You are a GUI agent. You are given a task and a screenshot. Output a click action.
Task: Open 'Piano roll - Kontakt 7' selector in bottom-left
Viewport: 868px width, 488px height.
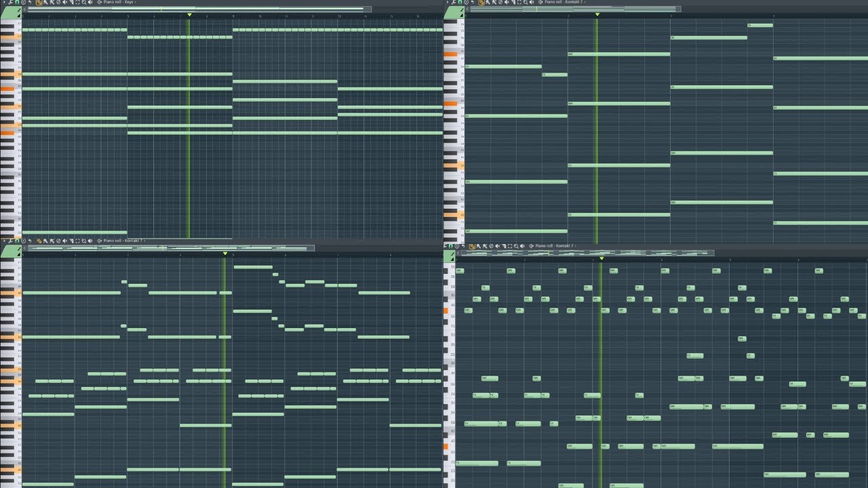[x=122, y=241]
